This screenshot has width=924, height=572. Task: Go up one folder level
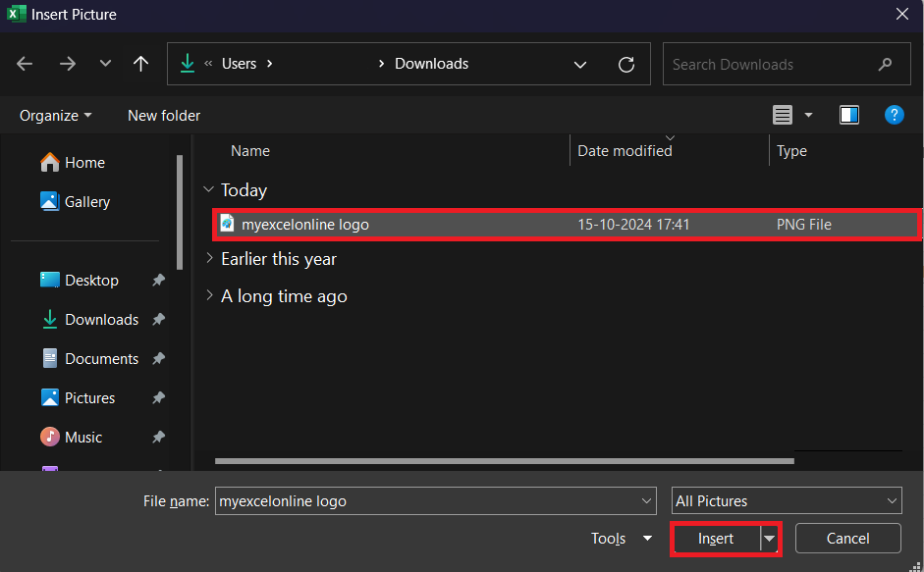[140, 64]
